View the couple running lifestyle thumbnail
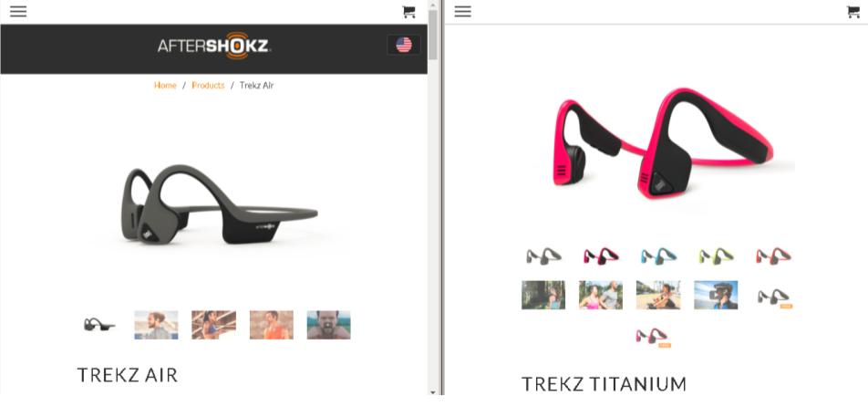Viewport: 868px width, 417px height. pyautogui.click(x=601, y=295)
